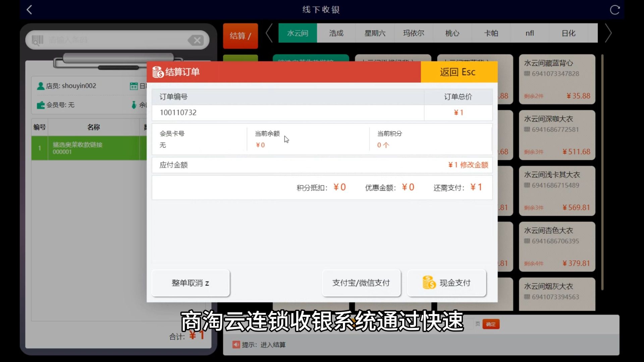
Task: Click the barcode input field
Action: (x=117, y=40)
